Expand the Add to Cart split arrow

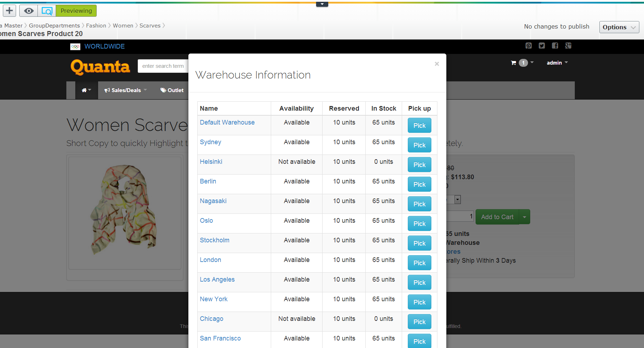(x=524, y=217)
